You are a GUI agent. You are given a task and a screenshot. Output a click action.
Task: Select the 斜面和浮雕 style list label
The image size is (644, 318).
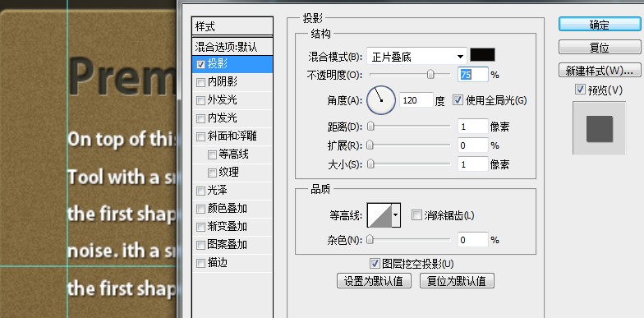(232, 136)
